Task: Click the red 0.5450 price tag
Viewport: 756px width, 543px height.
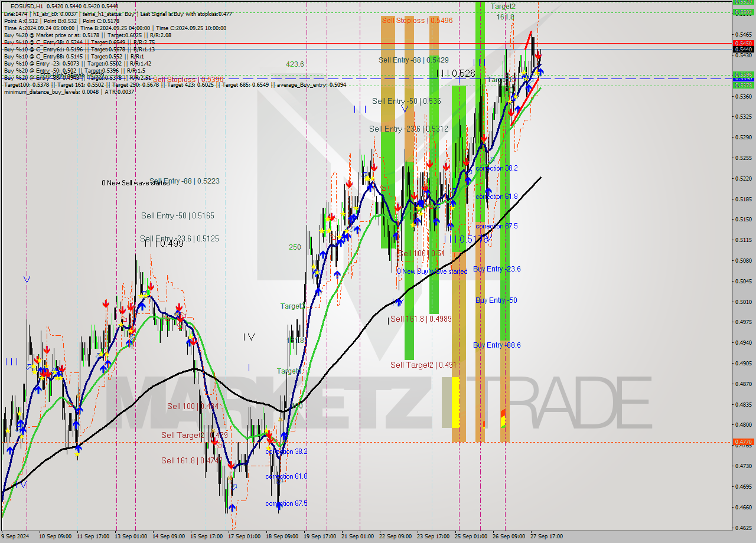Action: point(742,43)
